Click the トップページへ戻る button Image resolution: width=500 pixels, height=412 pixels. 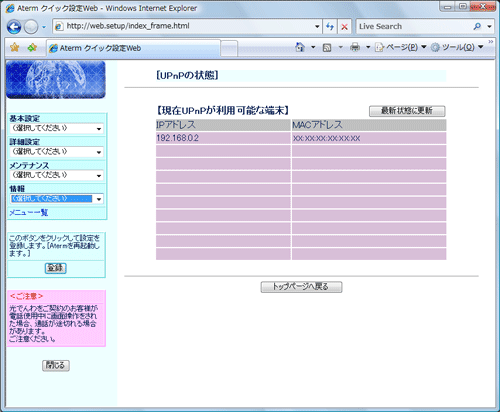pos(301,287)
